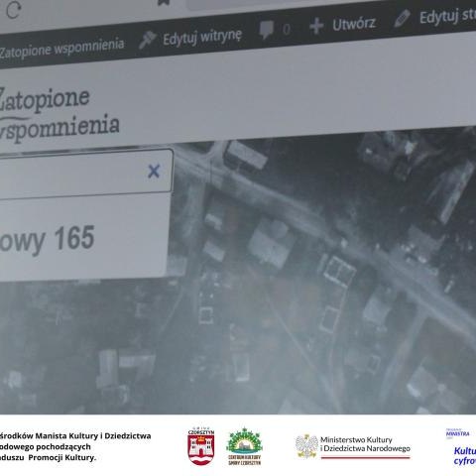Click the pencil edit icon
476x476 pixels.
coord(402,18)
